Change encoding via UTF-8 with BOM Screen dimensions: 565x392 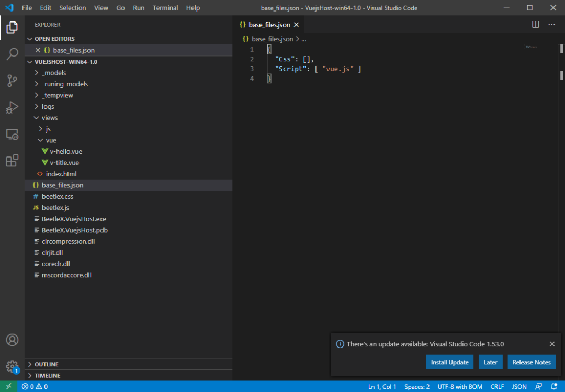click(x=460, y=387)
